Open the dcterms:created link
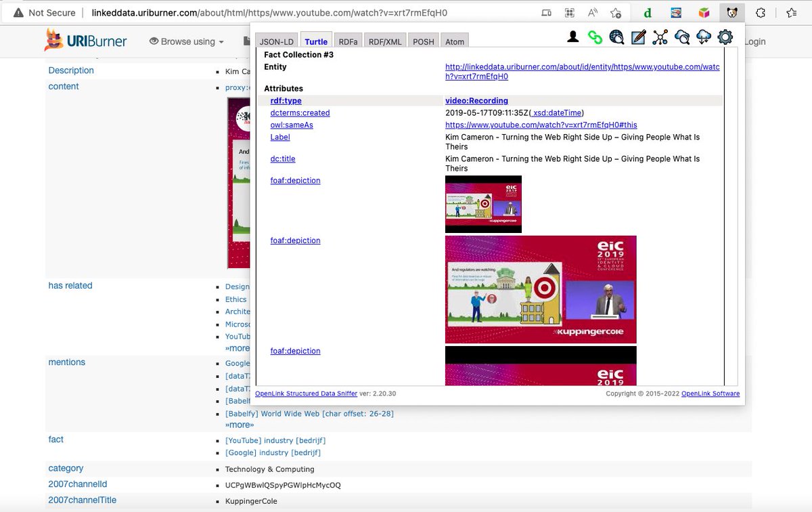 click(300, 113)
